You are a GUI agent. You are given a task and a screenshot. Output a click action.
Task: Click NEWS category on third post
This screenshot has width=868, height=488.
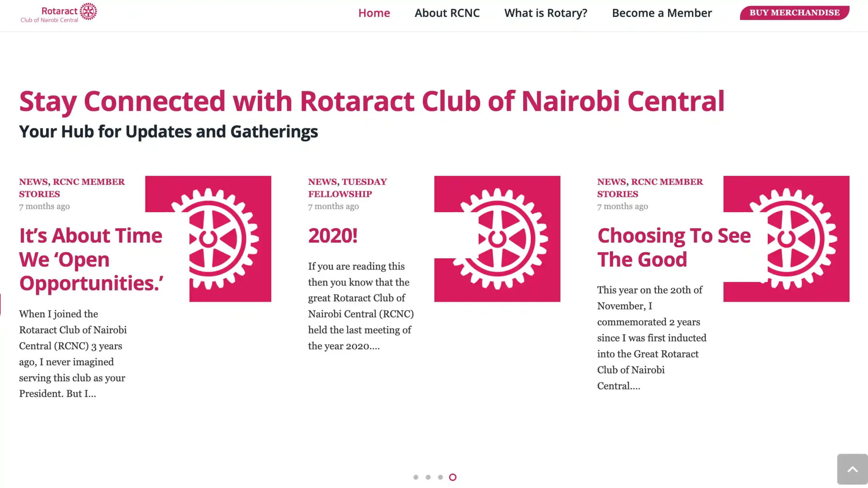pos(611,182)
